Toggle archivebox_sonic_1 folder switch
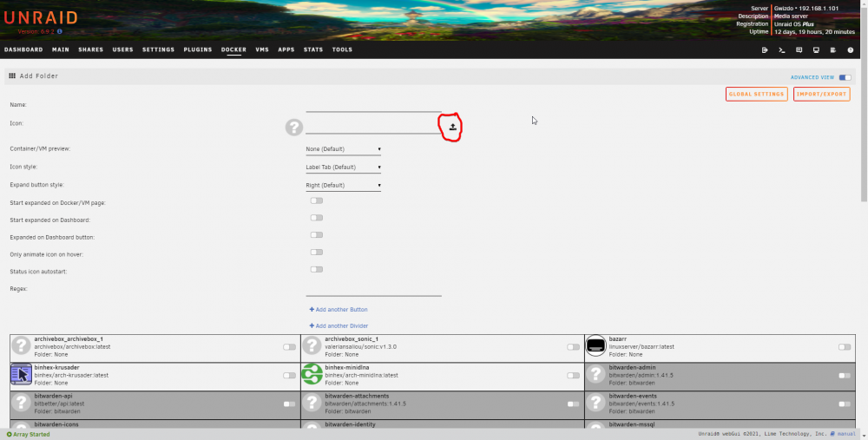 (573, 347)
